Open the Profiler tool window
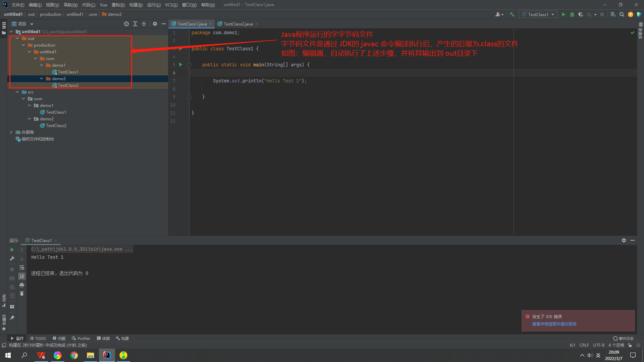The height and width of the screenshot is (362, 644). tap(81, 339)
